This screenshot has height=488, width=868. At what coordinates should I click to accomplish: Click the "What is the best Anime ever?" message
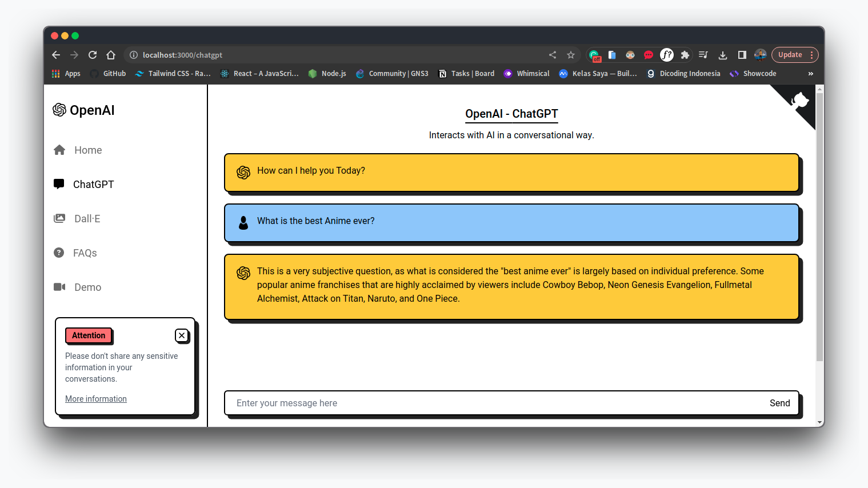[511, 223]
